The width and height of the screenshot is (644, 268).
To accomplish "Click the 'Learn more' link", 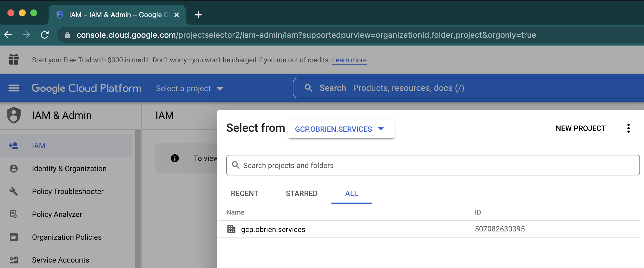I will pyautogui.click(x=349, y=60).
